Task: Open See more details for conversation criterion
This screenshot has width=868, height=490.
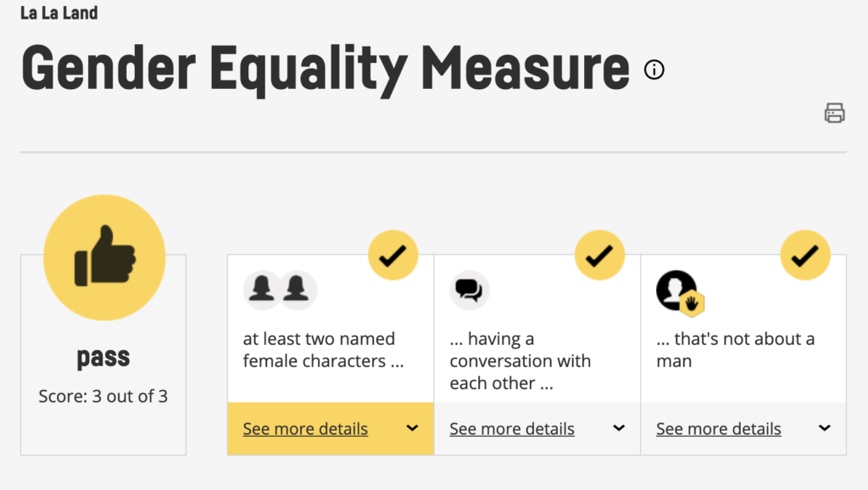Action: click(512, 429)
